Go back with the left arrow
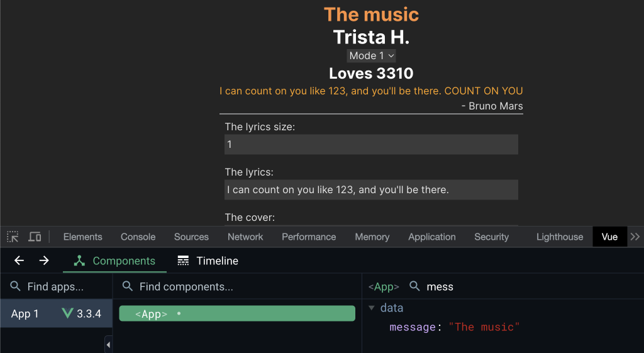The width and height of the screenshot is (644, 353). point(19,261)
